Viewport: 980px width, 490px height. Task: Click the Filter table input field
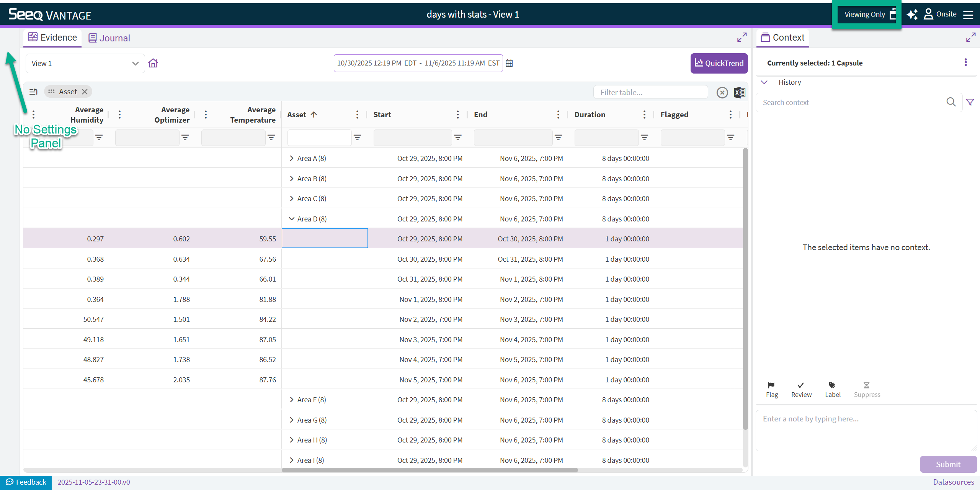click(650, 92)
